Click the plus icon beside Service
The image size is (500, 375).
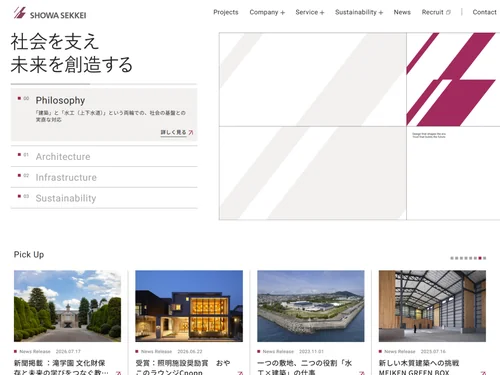(322, 13)
